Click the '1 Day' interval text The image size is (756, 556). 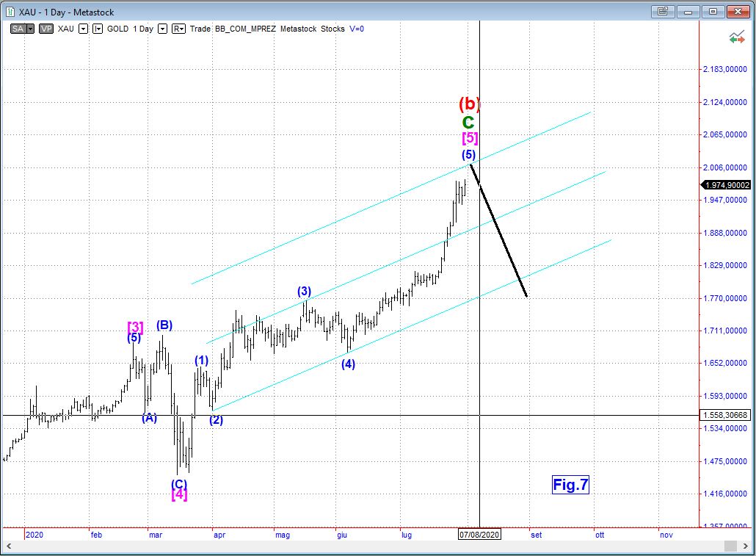click(143, 29)
